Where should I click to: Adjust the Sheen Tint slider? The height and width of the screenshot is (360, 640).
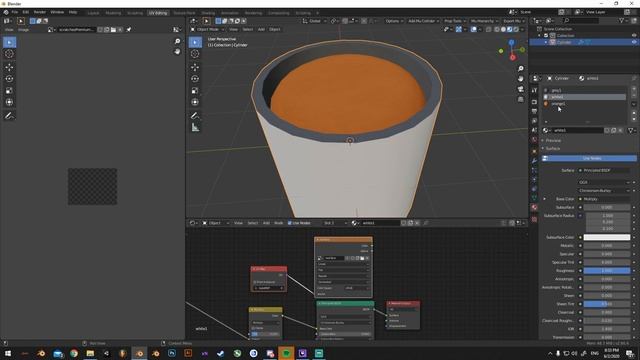pos(607,304)
